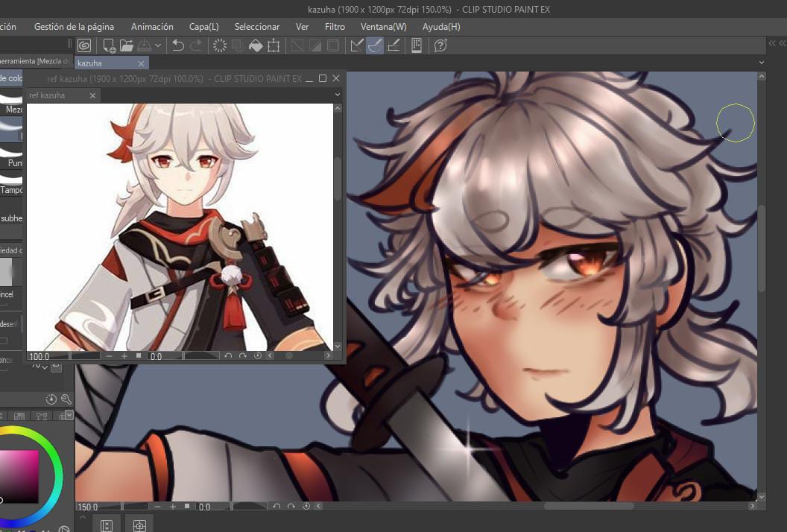This screenshot has width=787, height=532.
Task: Open the smartphone connection icon
Action: [416, 45]
